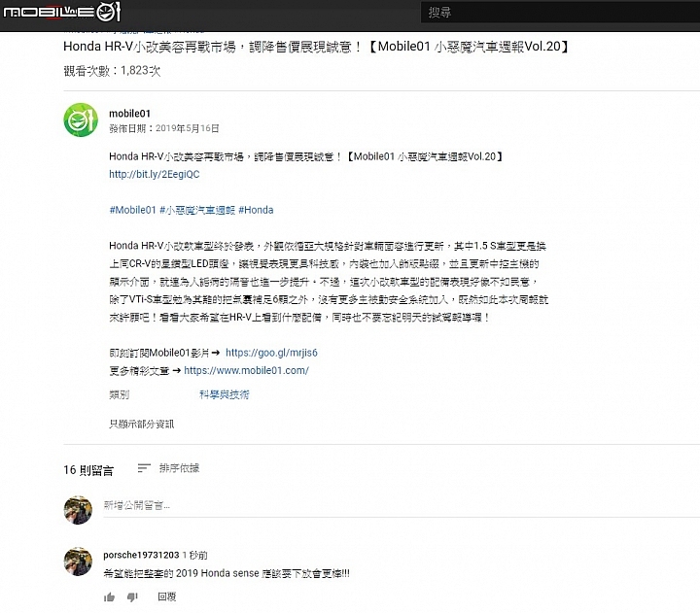Dislike the porsche19731203 comment

pyautogui.click(x=132, y=596)
